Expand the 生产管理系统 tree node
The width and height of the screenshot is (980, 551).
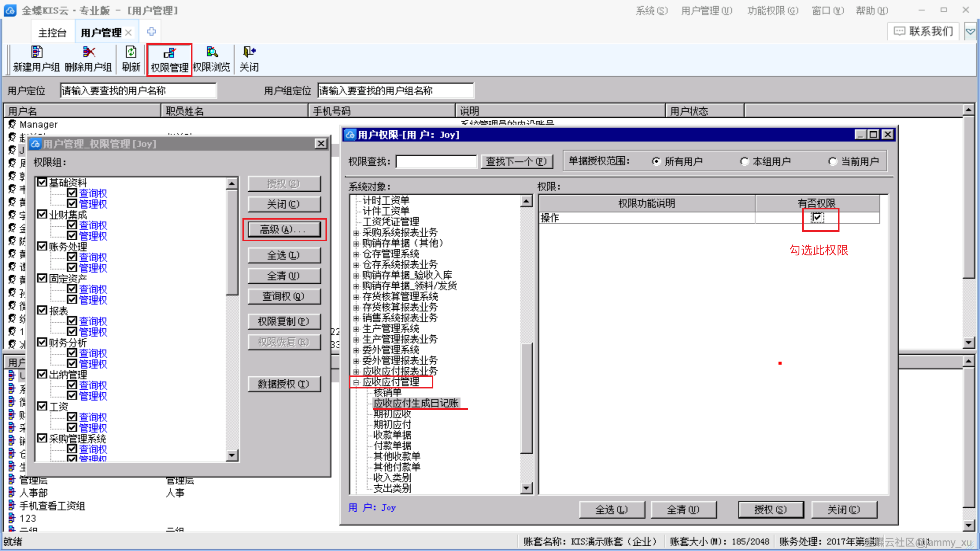click(356, 329)
